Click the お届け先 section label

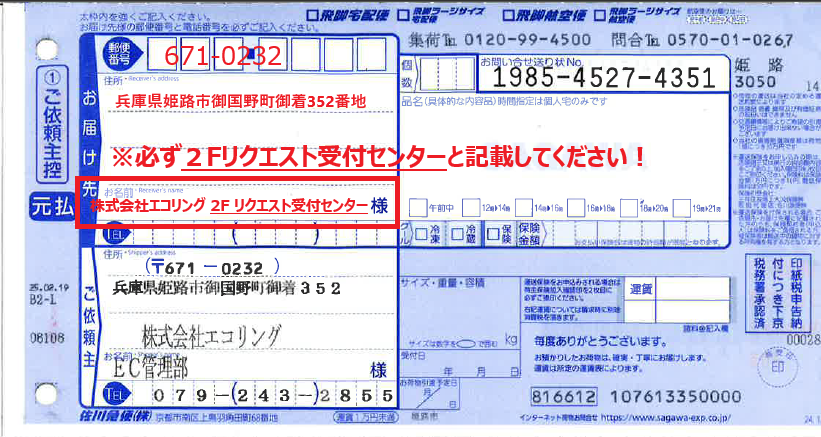89,145
